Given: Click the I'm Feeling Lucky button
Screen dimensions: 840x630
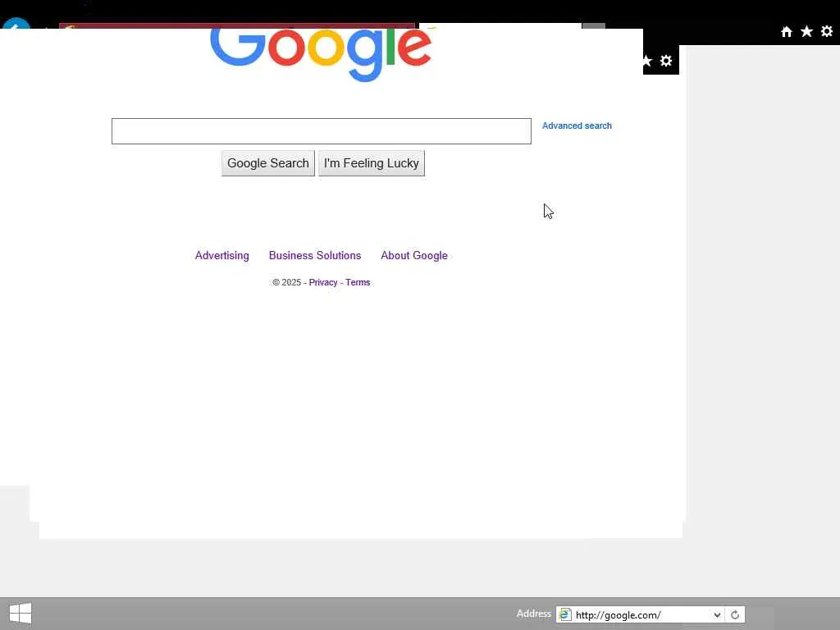Looking at the screenshot, I should [372, 163].
